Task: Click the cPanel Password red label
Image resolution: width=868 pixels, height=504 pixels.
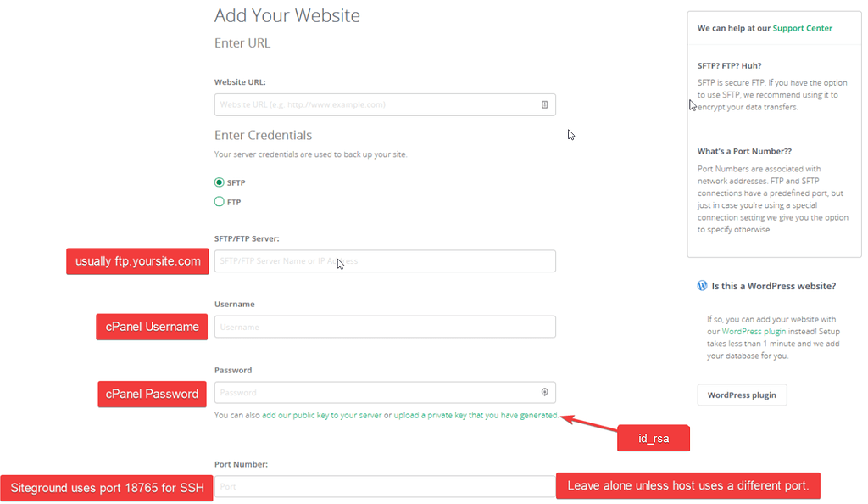Action: coord(153,394)
